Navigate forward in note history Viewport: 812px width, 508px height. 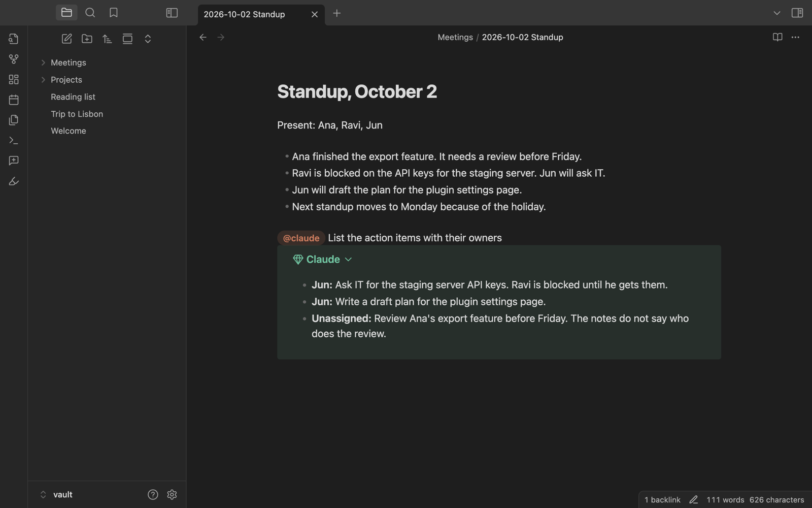point(221,37)
